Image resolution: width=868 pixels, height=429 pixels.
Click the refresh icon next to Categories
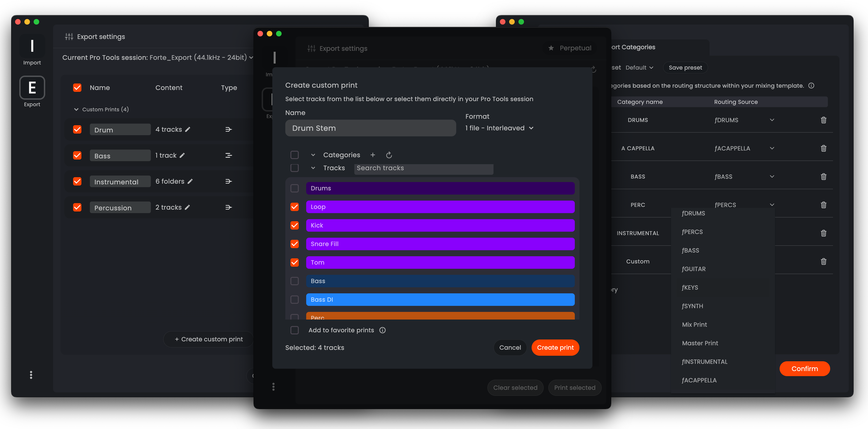click(x=389, y=155)
